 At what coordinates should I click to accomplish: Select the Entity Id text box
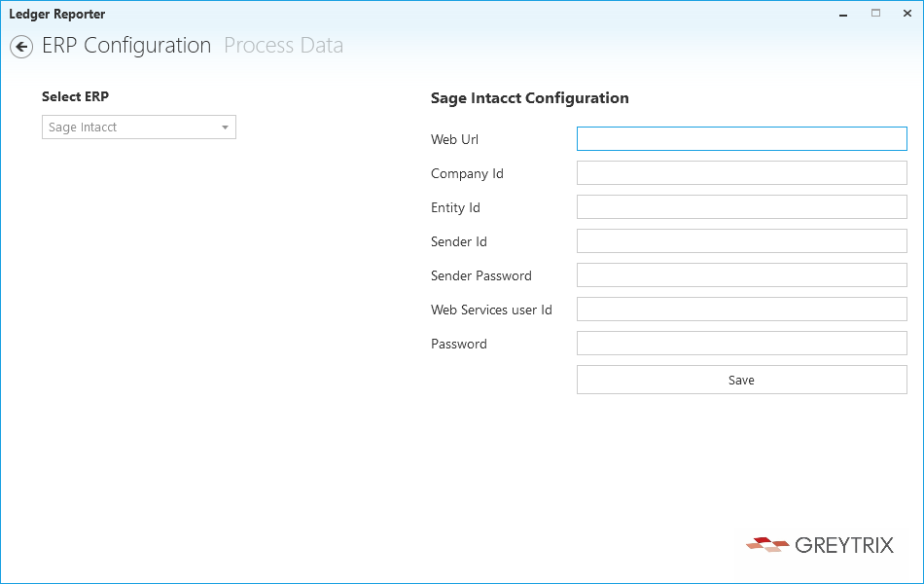pyautogui.click(x=741, y=207)
